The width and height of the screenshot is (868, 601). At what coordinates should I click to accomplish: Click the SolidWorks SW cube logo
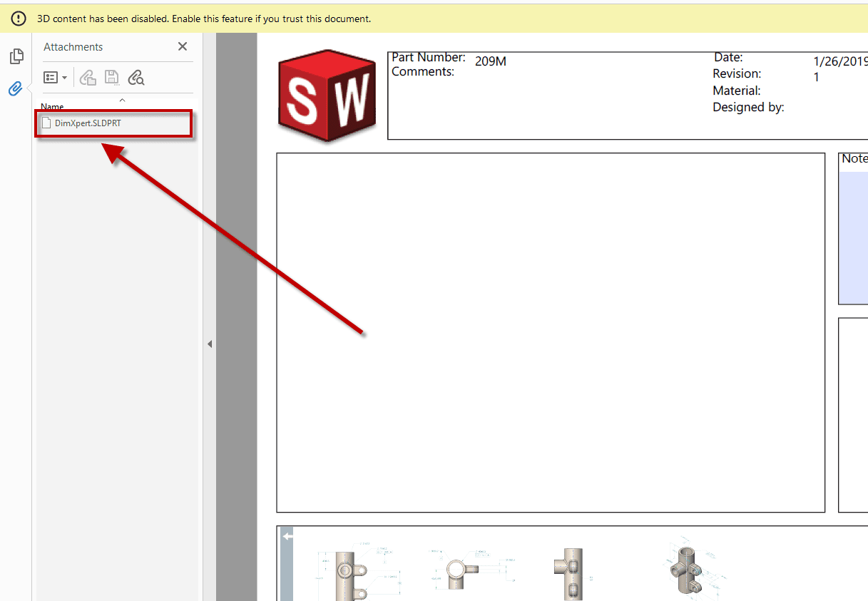(327, 95)
